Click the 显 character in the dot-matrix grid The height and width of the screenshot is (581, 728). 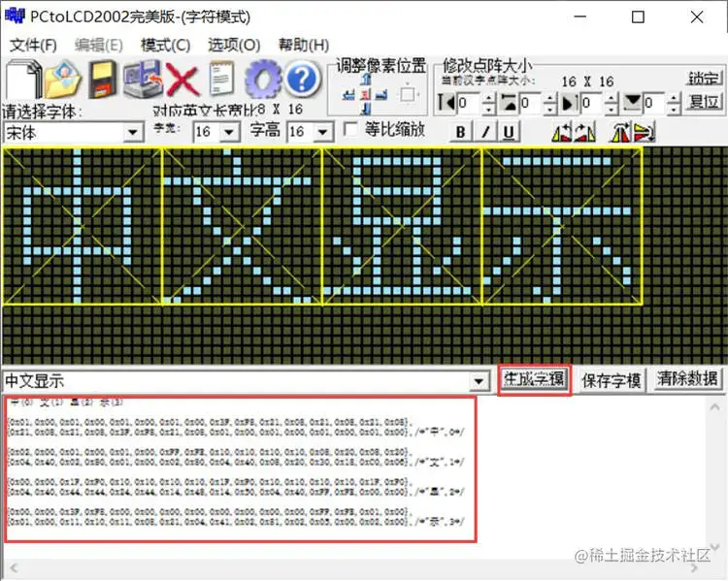coord(402,226)
